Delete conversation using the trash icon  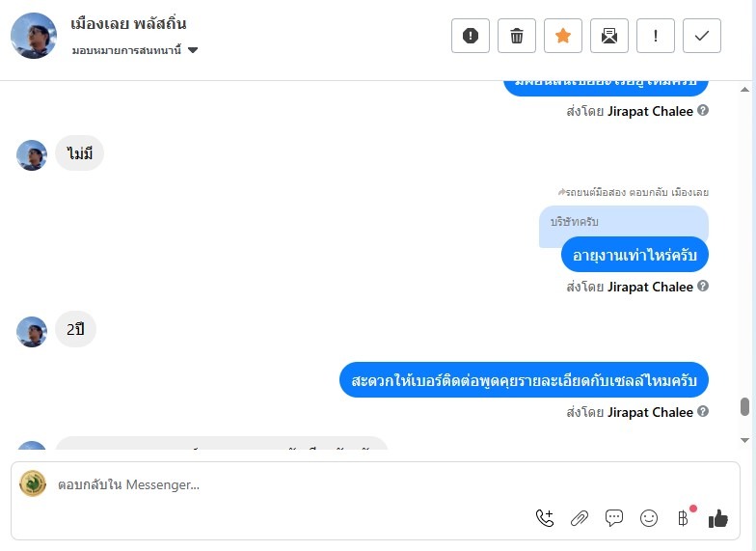[517, 36]
